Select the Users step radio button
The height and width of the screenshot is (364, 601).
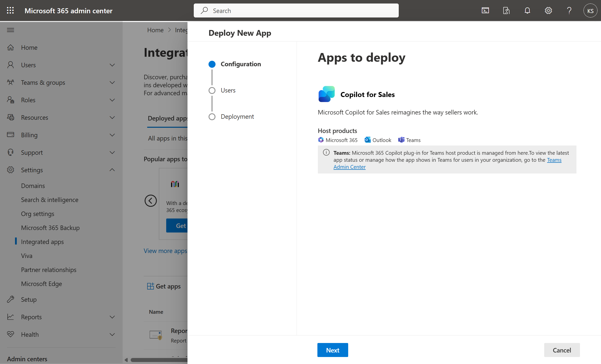(x=212, y=90)
